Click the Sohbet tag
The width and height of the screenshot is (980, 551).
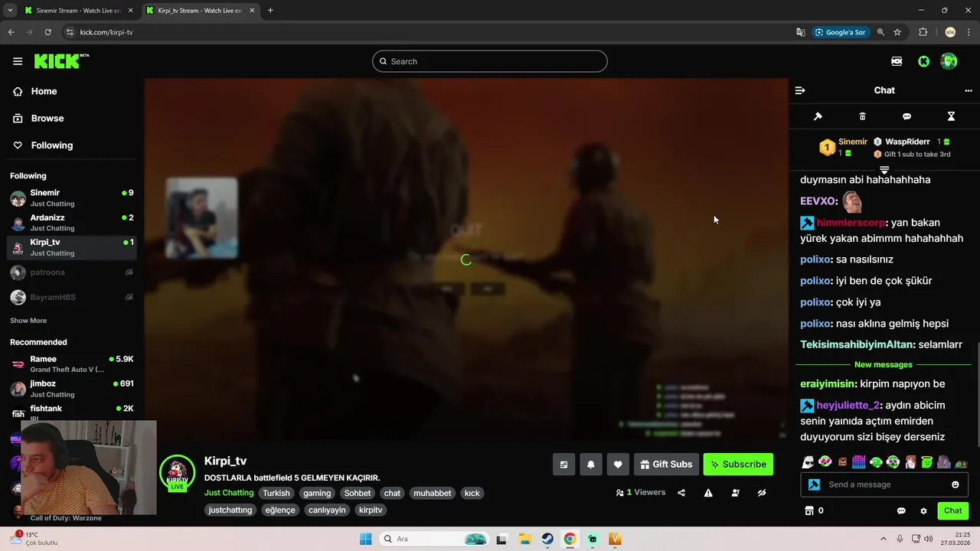(x=358, y=493)
